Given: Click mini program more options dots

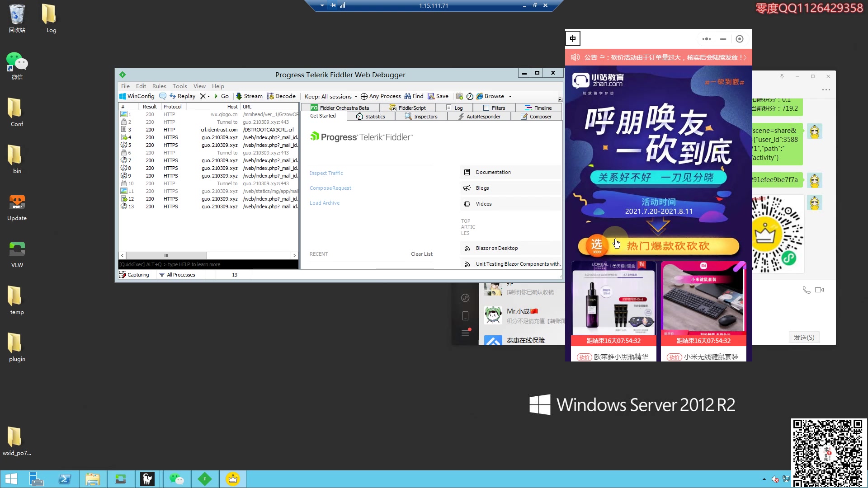Looking at the screenshot, I should (x=706, y=39).
